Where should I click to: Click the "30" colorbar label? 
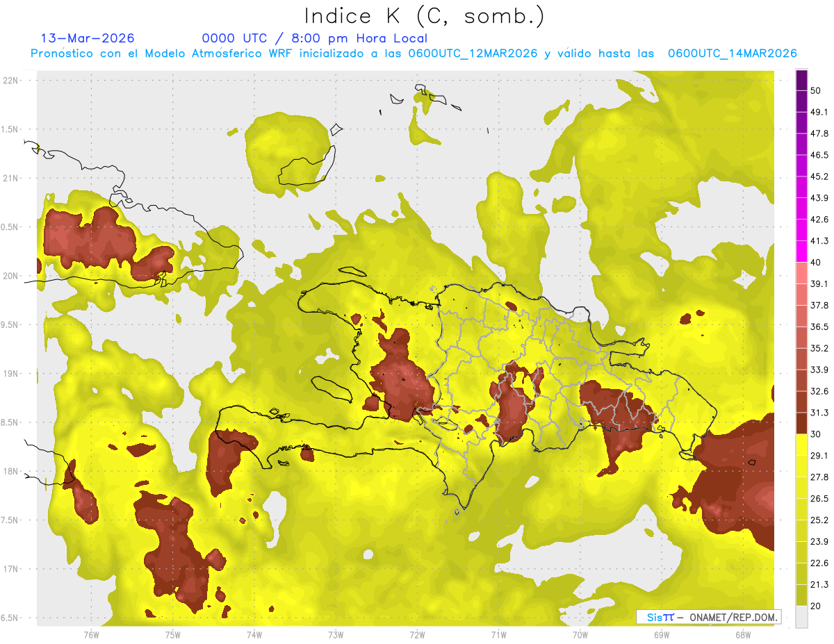(816, 435)
